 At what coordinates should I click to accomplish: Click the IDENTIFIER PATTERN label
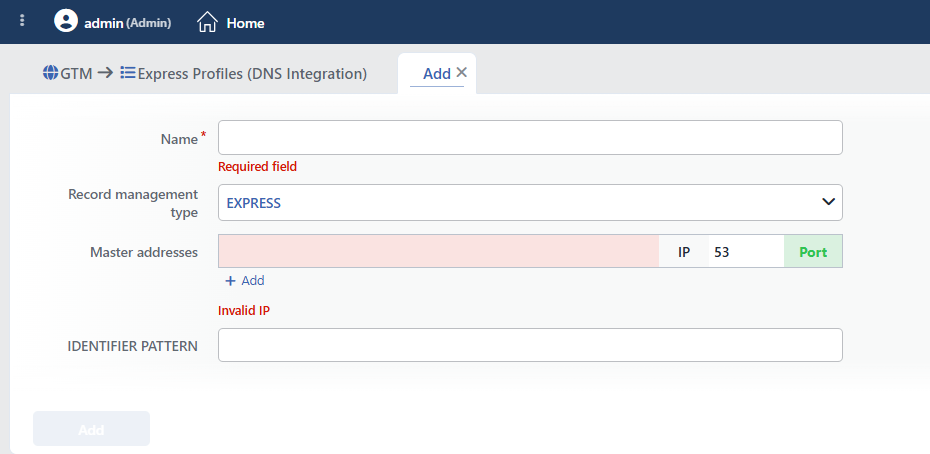coord(133,346)
